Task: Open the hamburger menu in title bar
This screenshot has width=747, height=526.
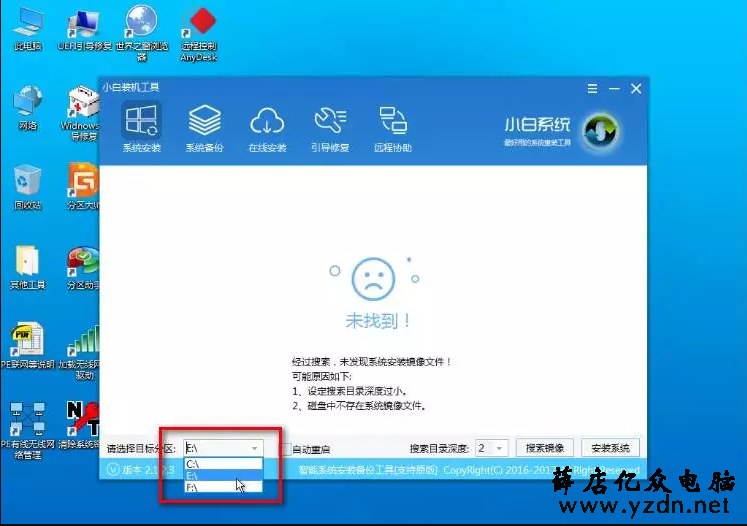Action: pyautogui.click(x=592, y=89)
